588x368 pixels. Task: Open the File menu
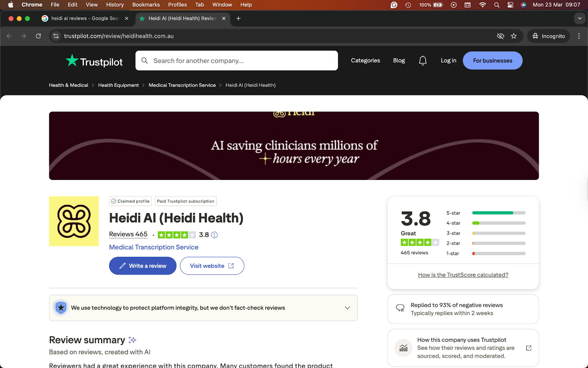coord(55,5)
